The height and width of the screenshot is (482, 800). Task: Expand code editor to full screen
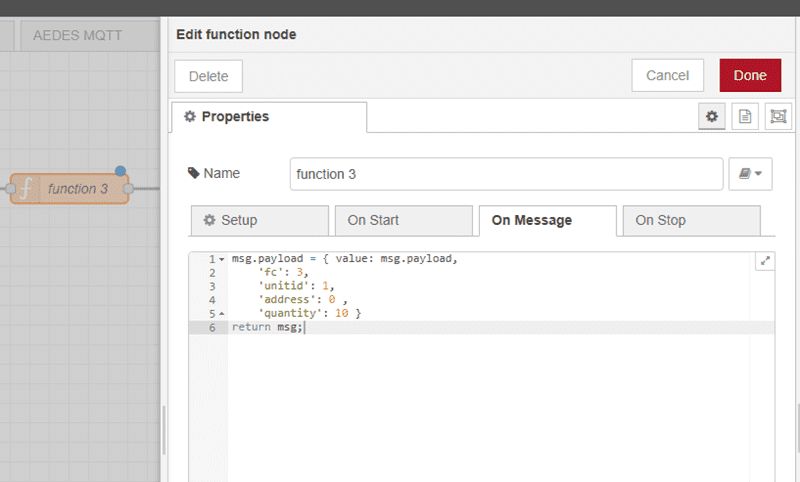pyautogui.click(x=765, y=261)
